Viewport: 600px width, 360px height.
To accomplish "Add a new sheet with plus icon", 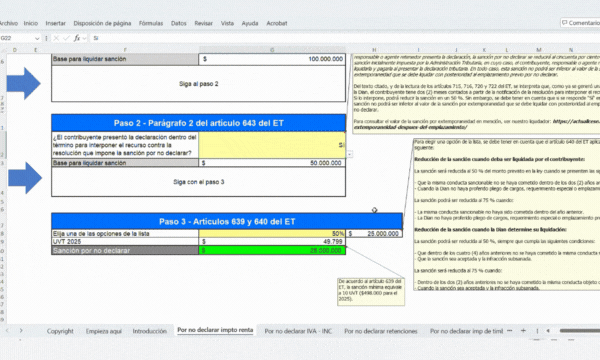I will pyautogui.click(x=523, y=331).
